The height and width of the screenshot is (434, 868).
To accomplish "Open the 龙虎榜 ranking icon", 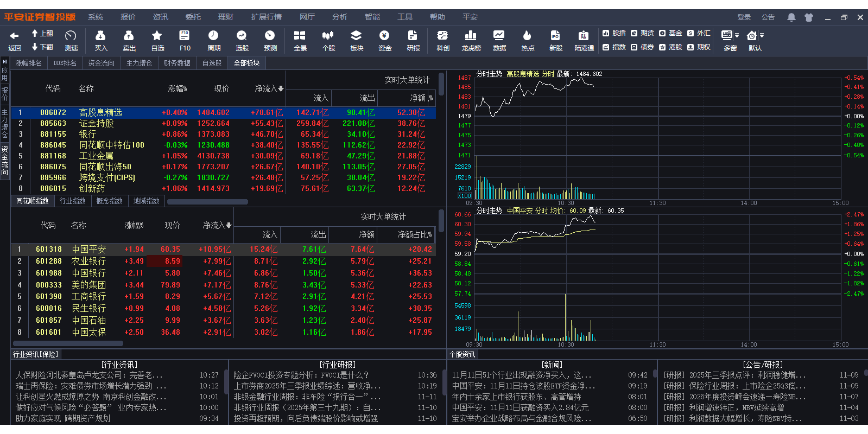I will point(471,36).
